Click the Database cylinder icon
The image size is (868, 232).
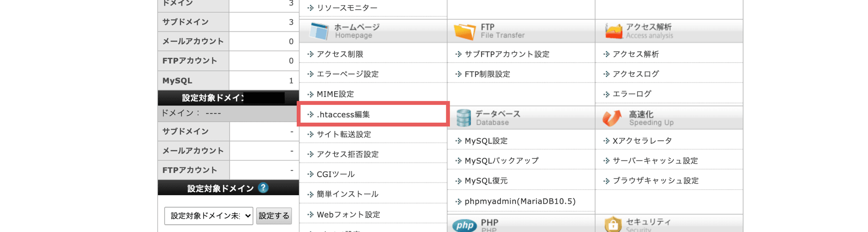(464, 118)
